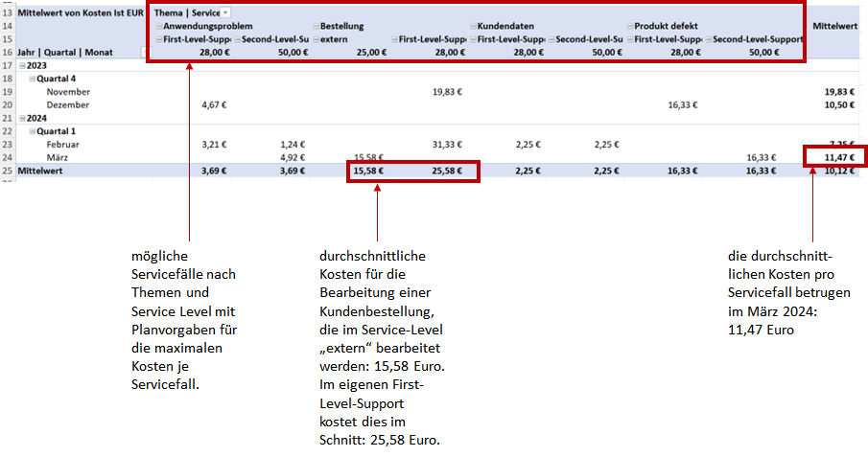This screenshot has height=457, width=868.
Task: Collapse the 2023 year row group
Action: [x=21, y=65]
